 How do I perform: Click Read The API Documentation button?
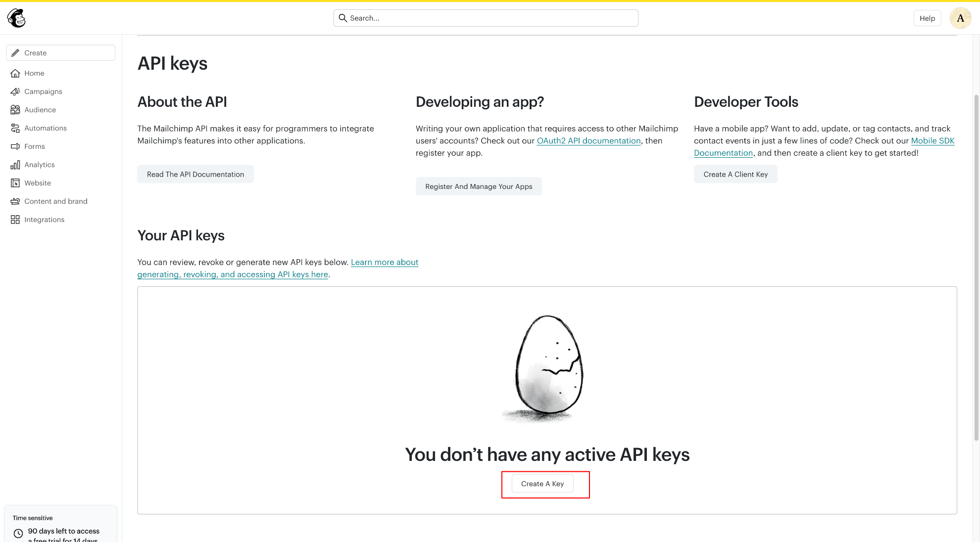pyautogui.click(x=196, y=174)
